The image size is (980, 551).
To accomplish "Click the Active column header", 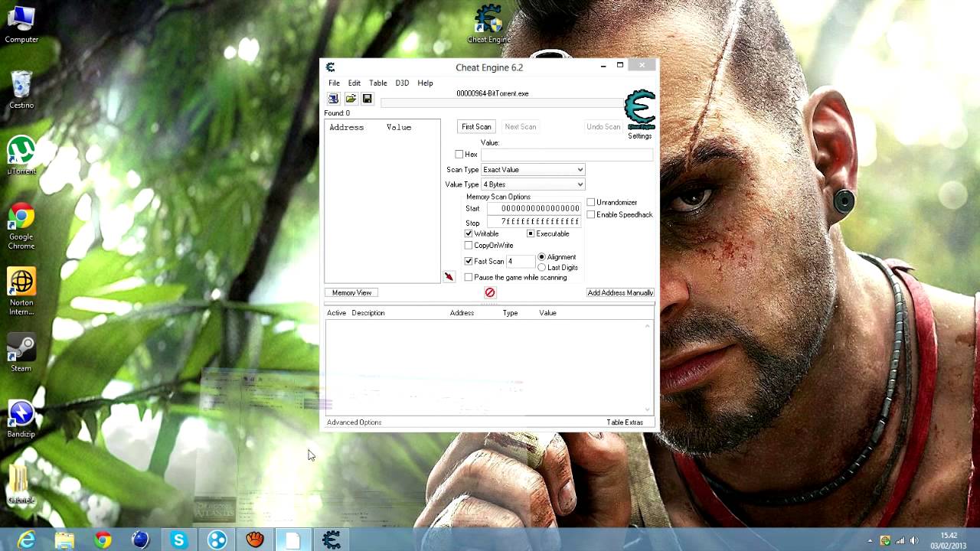I will [x=337, y=313].
